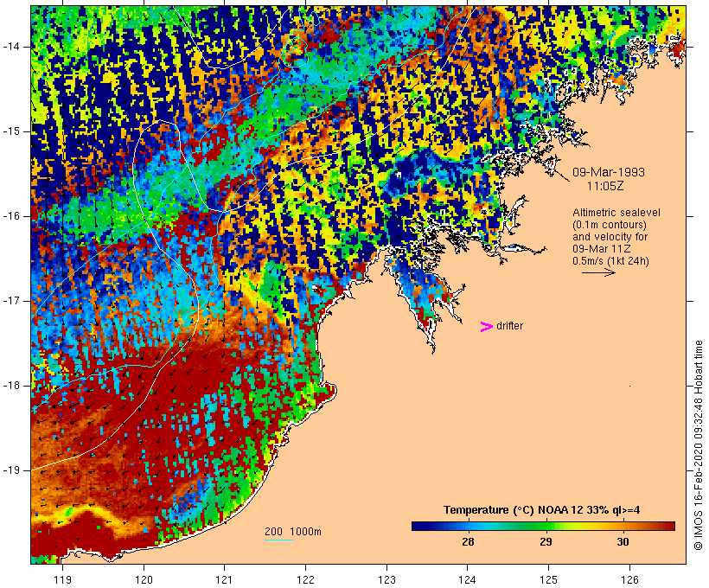Click the longitude axis label '124'
The width and height of the screenshot is (709, 588).
pos(468,579)
